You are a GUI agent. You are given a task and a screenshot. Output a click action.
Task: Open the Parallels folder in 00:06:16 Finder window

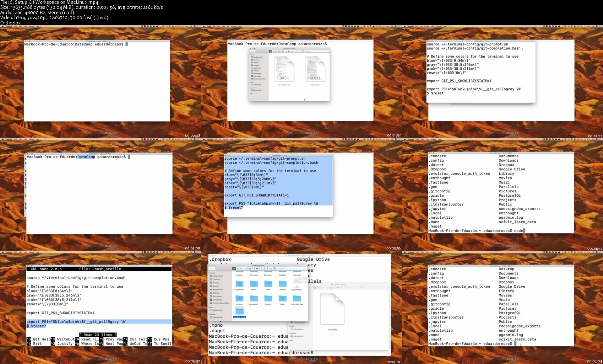click(x=283, y=284)
